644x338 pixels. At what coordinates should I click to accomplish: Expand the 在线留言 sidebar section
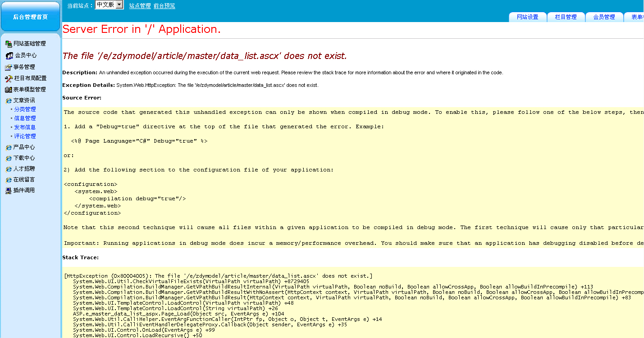point(23,180)
